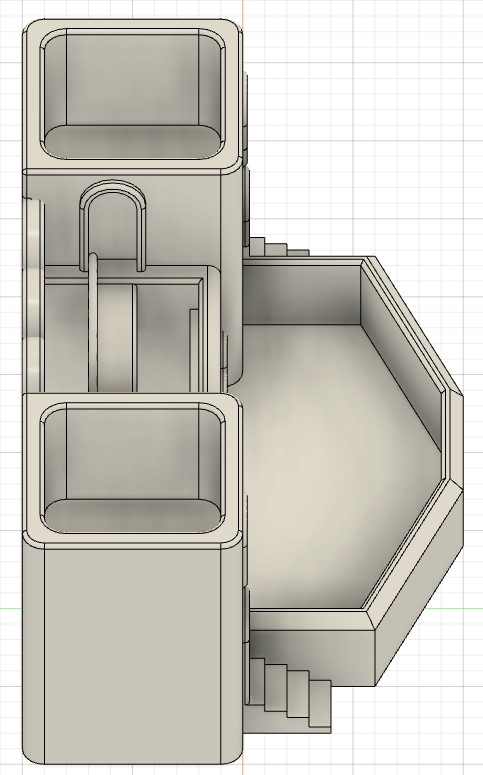The height and width of the screenshot is (775, 483).
Task: Select the hexagonal tray back inner wall
Action: coord(302,296)
